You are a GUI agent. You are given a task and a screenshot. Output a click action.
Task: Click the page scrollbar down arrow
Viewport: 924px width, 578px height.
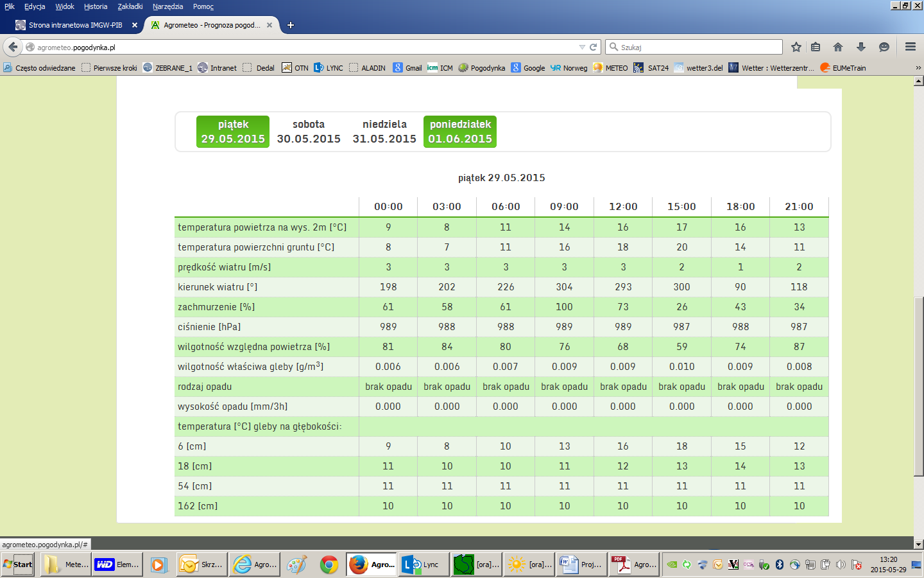(918, 544)
